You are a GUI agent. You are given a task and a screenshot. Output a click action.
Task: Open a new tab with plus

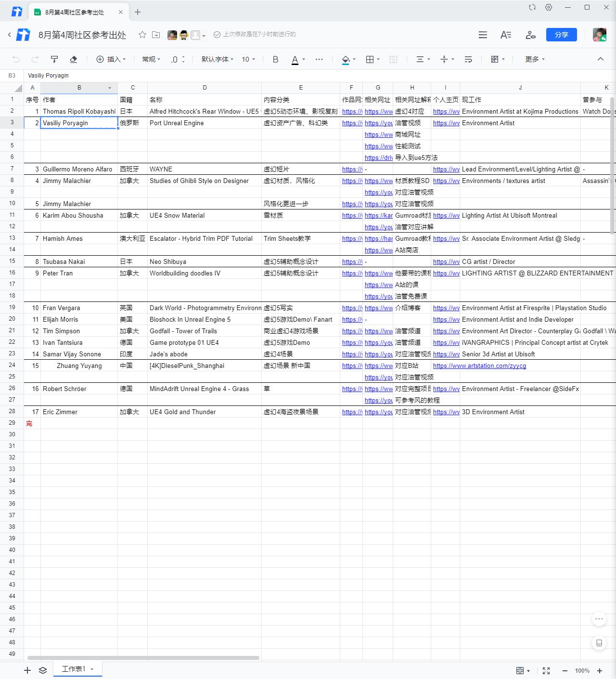[138, 12]
